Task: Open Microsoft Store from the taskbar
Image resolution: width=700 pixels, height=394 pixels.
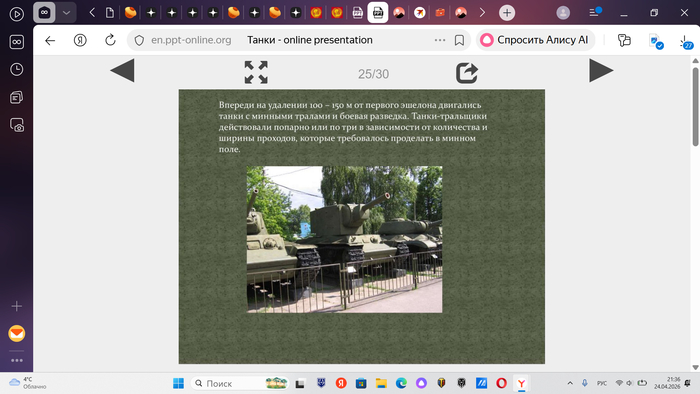Action: (x=361, y=383)
